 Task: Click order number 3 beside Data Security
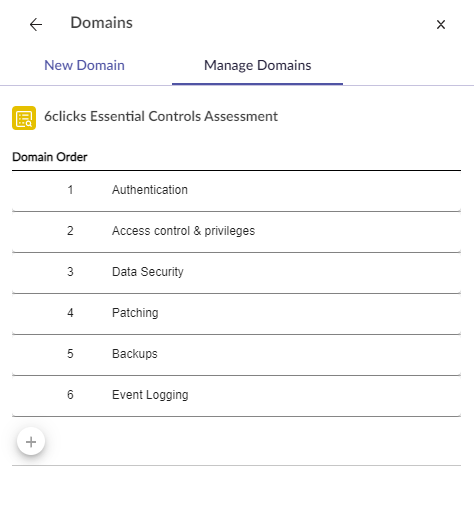pos(70,272)
